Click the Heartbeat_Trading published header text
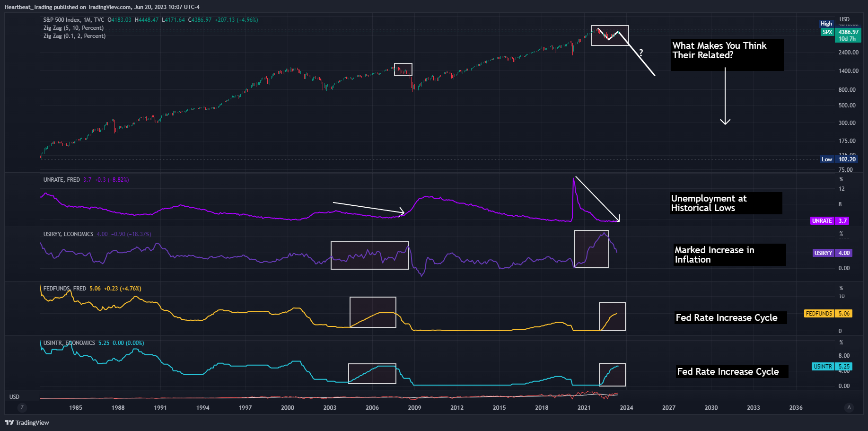The width and height of the screenshot is (868, 431). point(102,7)
